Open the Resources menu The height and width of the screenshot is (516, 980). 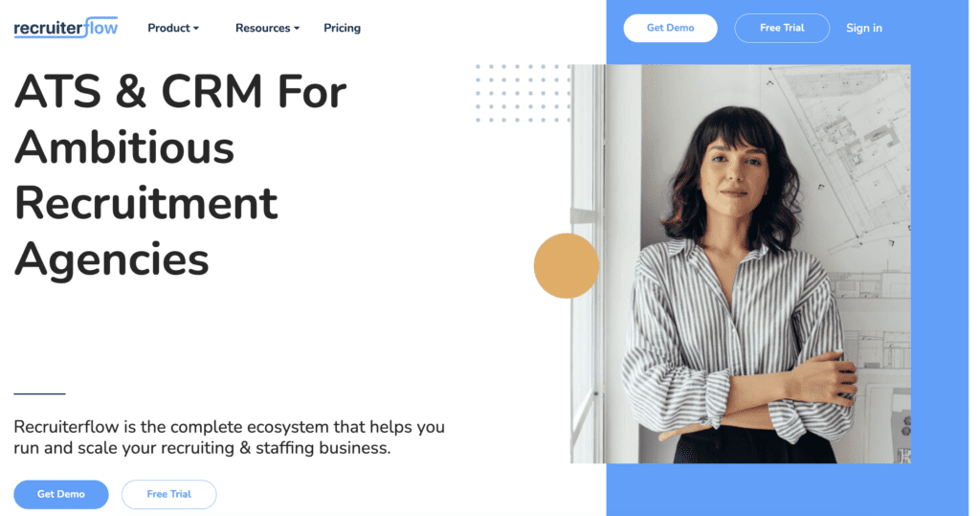click(x=268, y=28)
